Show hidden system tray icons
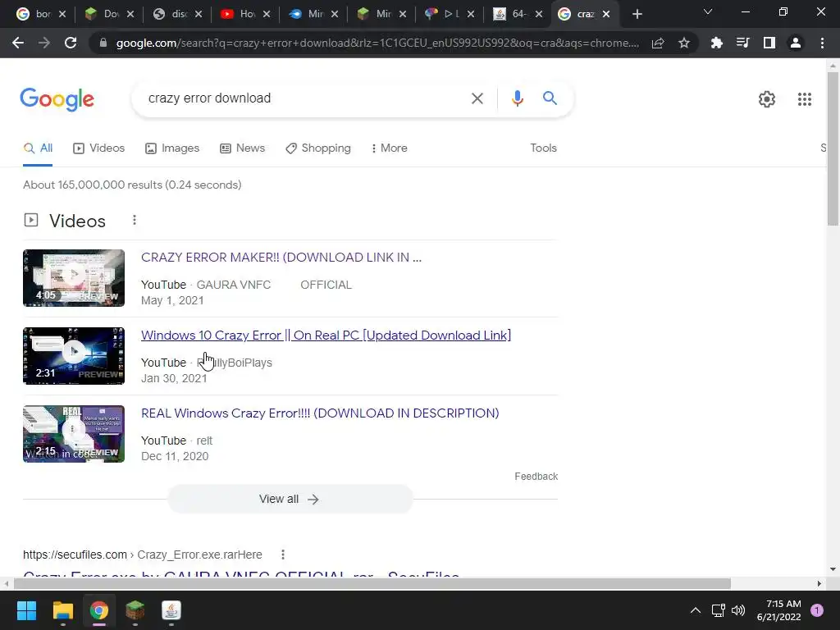 coord(696,610)
